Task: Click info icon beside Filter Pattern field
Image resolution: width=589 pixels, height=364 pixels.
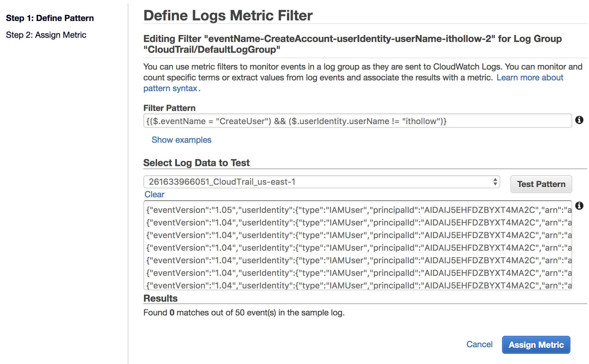Action: tap(579, 120)
